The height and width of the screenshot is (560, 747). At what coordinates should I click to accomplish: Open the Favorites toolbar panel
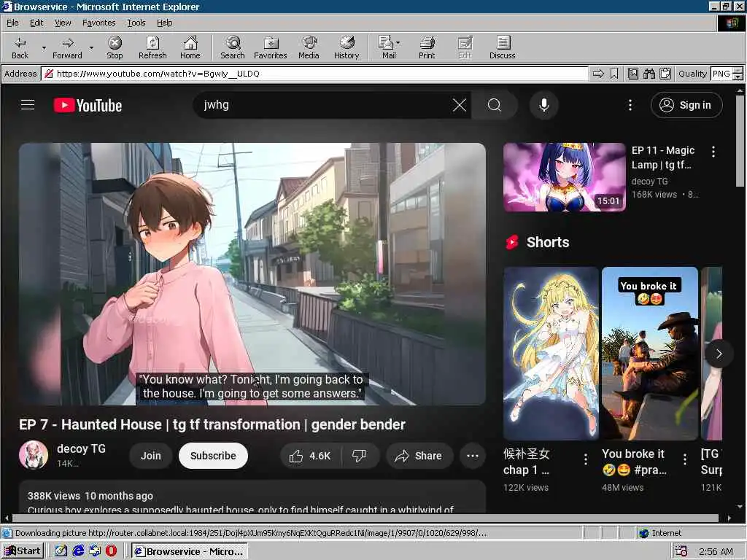270,47
